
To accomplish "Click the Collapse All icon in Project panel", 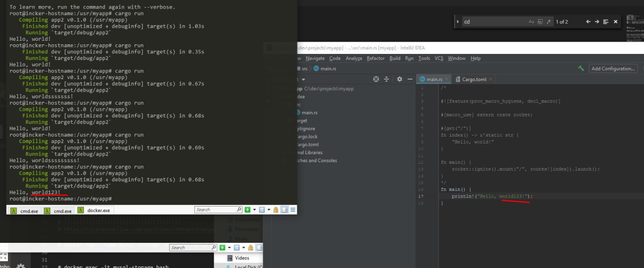I will [387, 79].
